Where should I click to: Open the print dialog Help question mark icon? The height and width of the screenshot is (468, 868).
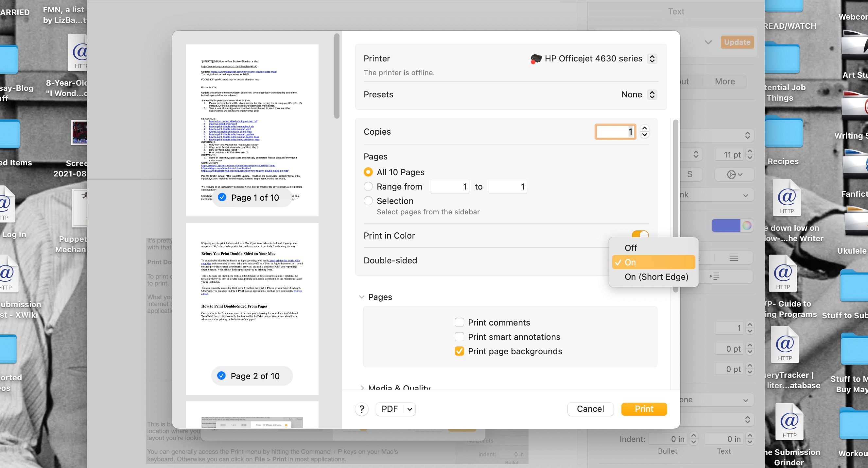[361, 409]
